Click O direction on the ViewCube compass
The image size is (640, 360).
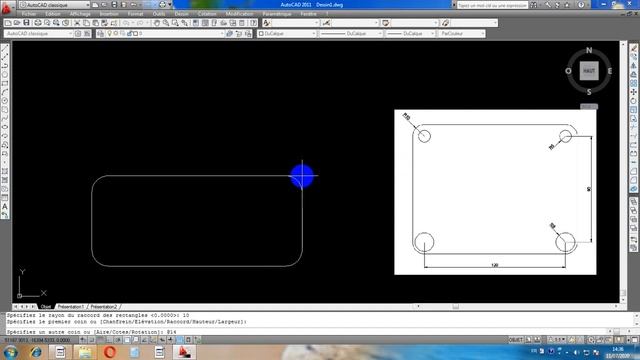click(568, 71)
